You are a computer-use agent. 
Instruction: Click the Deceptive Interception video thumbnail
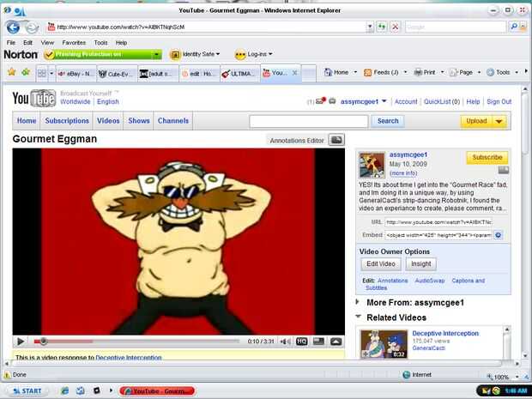384,344
